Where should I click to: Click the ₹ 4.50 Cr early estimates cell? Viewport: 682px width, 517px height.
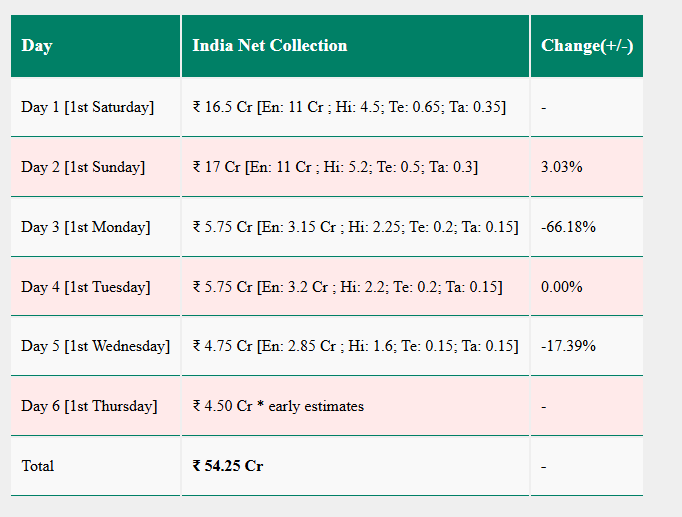click(x=355, y=406)
